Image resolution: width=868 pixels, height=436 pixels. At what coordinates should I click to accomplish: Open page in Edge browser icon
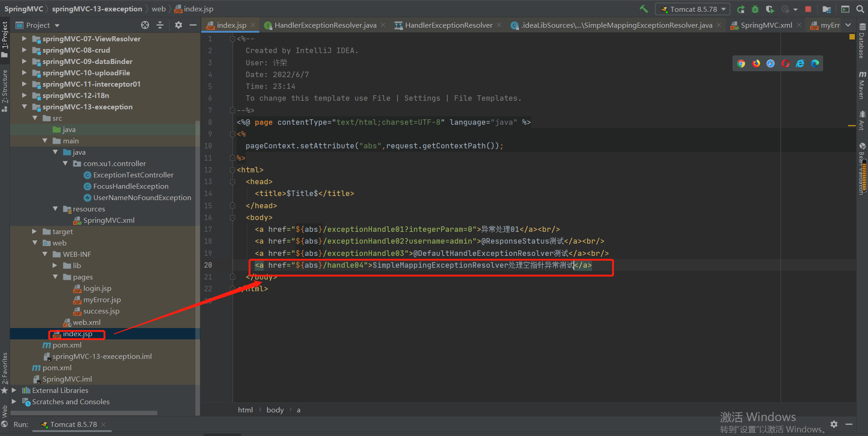[x=815, y=64]
